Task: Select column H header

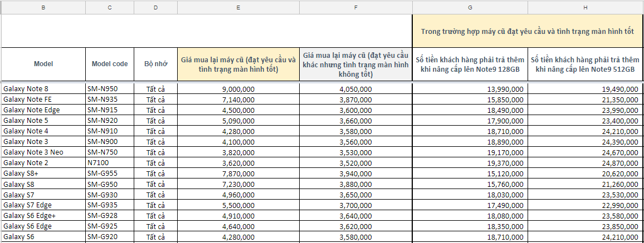Action: pyautogui.click(x=586, y=7)
